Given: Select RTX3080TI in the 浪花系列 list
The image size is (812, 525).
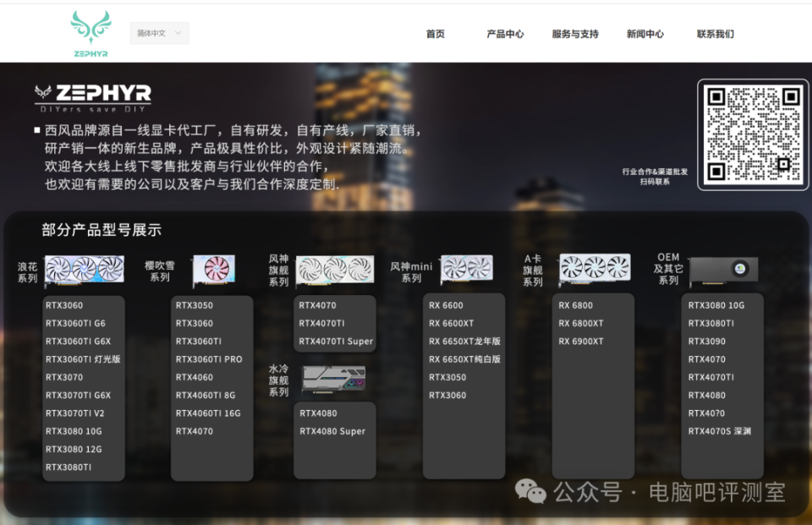Looking at the screenshot, I should 69,467.
